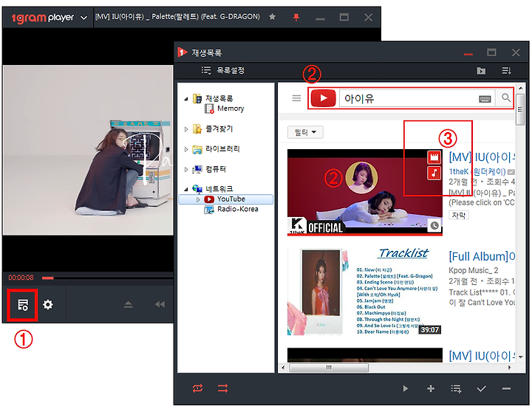Click the search field containing 아이유
The height and width of the screenshot is (409, 532).
pyautogui.click(x=407, y=99)
